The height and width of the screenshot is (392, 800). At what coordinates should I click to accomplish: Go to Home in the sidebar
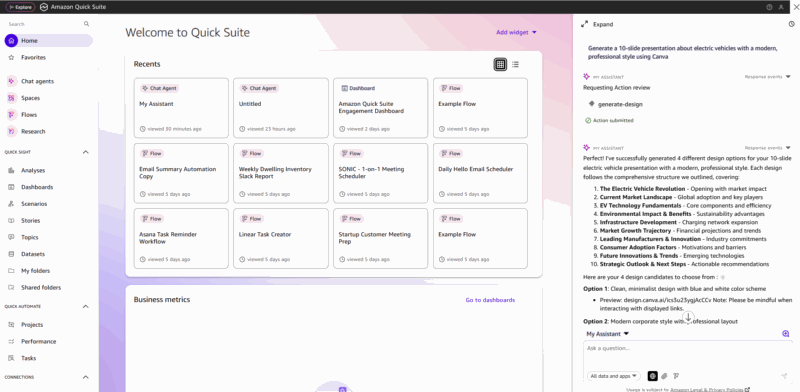click(x=49, y=41)
